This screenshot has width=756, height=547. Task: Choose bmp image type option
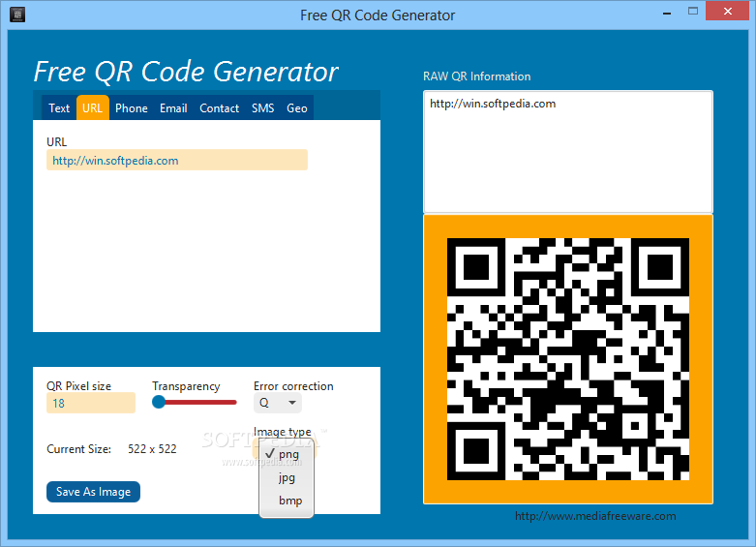coord(287,501)
